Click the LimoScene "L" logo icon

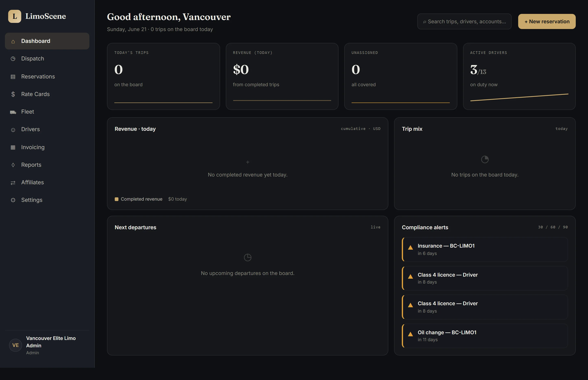point(14,16)
